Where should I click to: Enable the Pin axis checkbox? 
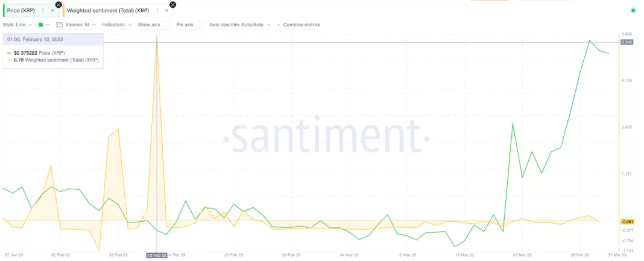click(x=200, y=25)
